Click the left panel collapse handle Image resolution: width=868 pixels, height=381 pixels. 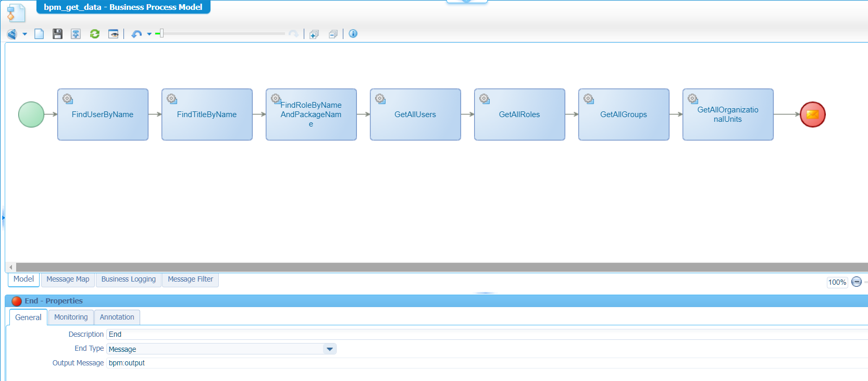pos(3,218)
